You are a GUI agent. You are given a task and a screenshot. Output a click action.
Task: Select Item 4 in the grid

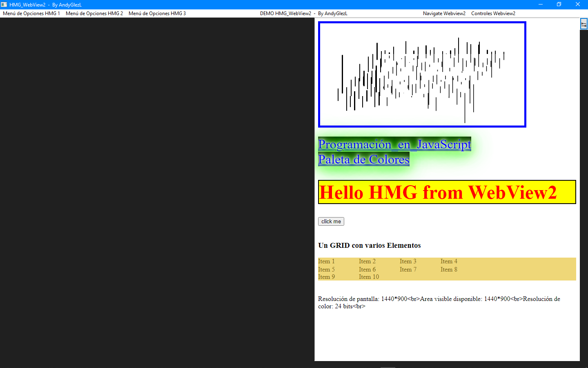[449, 261]
